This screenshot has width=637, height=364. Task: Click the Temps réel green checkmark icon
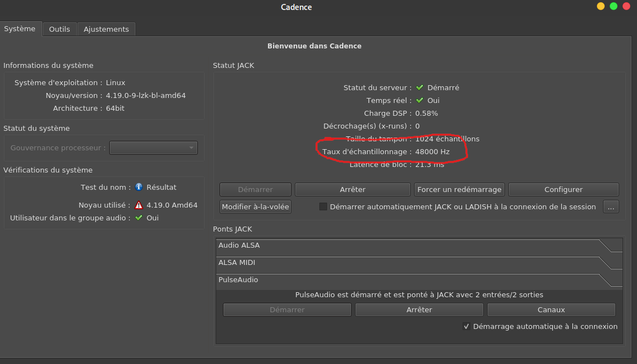pos(420,100)
